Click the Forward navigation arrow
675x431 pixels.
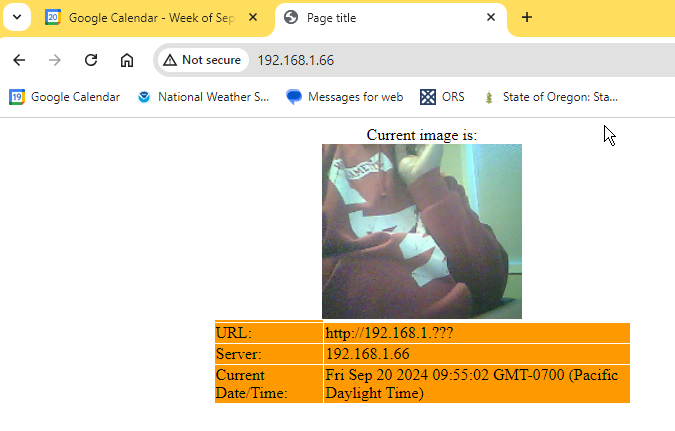point(55,60)
